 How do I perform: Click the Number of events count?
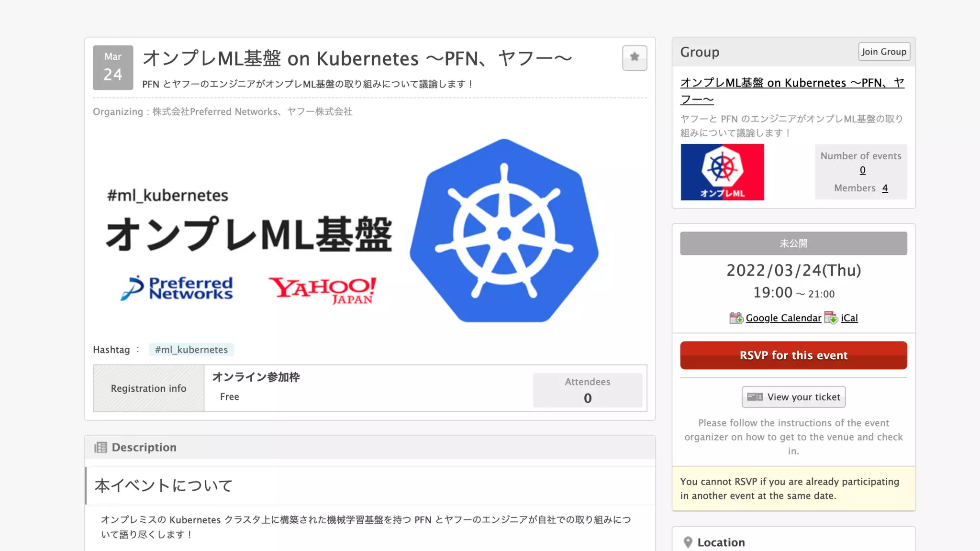pos(862,170)
